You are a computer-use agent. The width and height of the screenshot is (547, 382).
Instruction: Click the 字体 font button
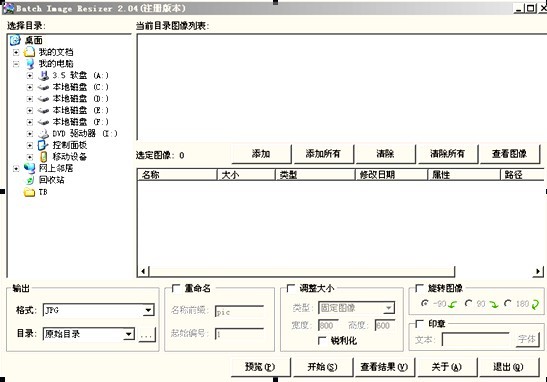click(x=527, y=339)
